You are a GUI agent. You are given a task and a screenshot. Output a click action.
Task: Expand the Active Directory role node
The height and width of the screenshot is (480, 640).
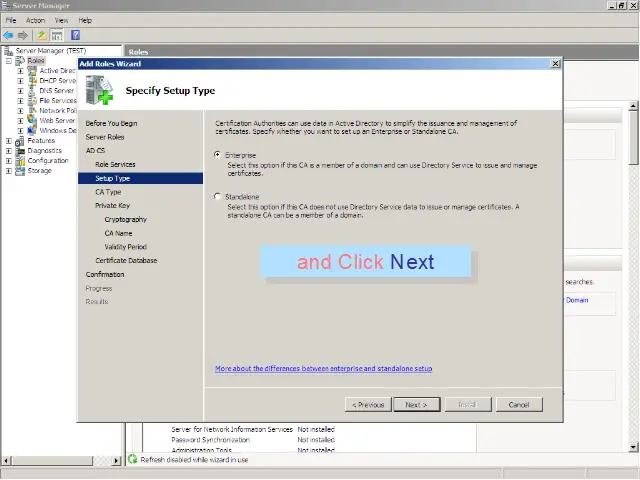point(20,71)
